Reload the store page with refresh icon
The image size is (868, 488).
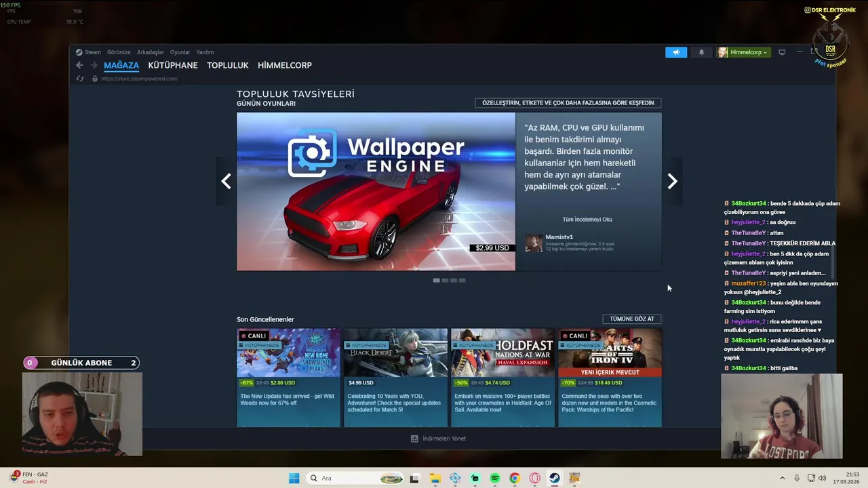pos(79,79)
